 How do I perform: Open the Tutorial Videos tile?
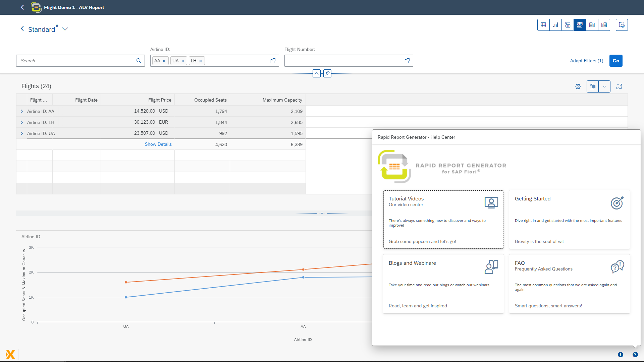tap(443, 220)
